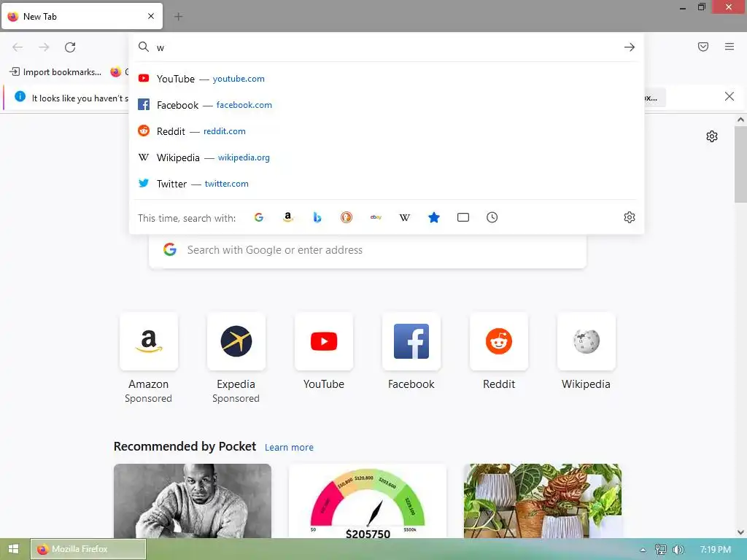Screen dimensions: 747x560
Task: Open search settings gear in dropdown
Action: [x=630, y=217]
